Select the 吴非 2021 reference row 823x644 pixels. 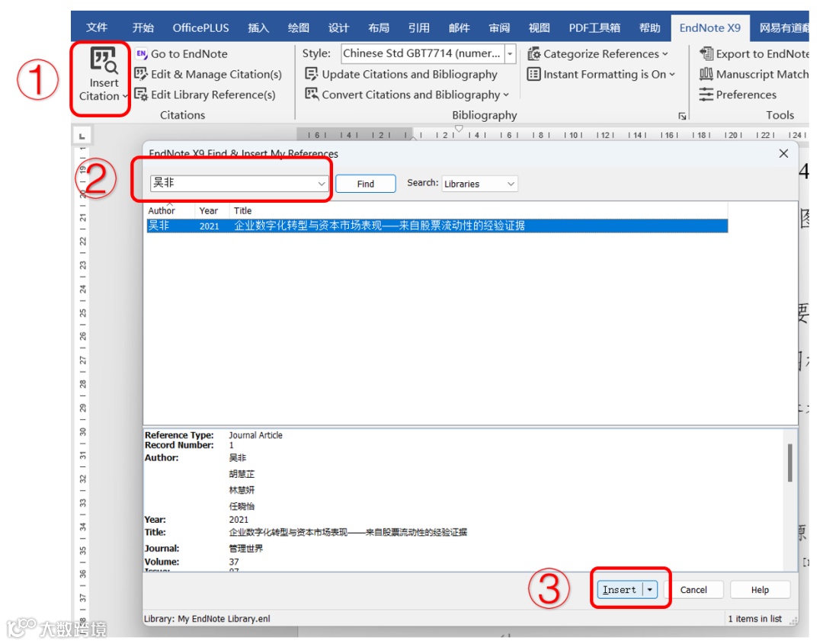click(x=437, y=226)
